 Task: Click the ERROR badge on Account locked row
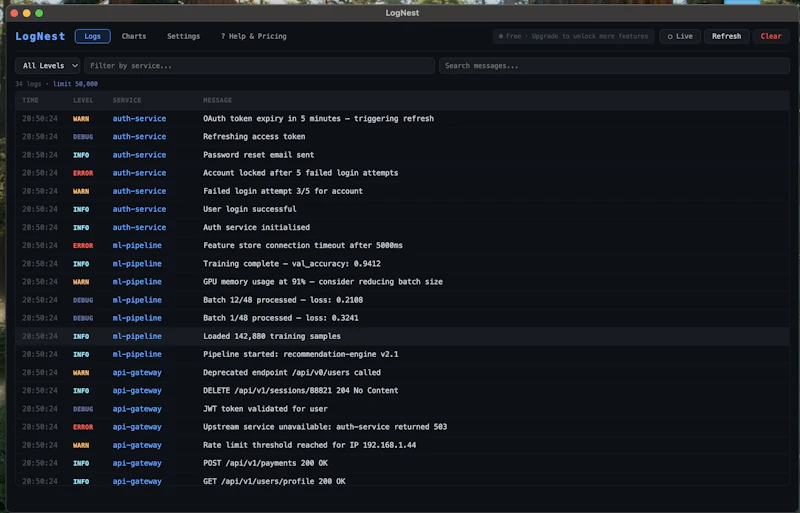(83, 173)
